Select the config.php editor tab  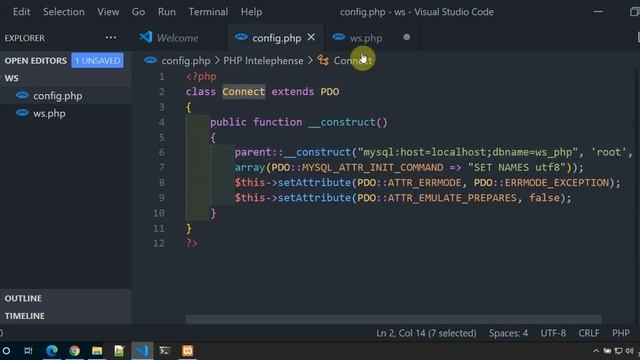(x=276, y=38)
